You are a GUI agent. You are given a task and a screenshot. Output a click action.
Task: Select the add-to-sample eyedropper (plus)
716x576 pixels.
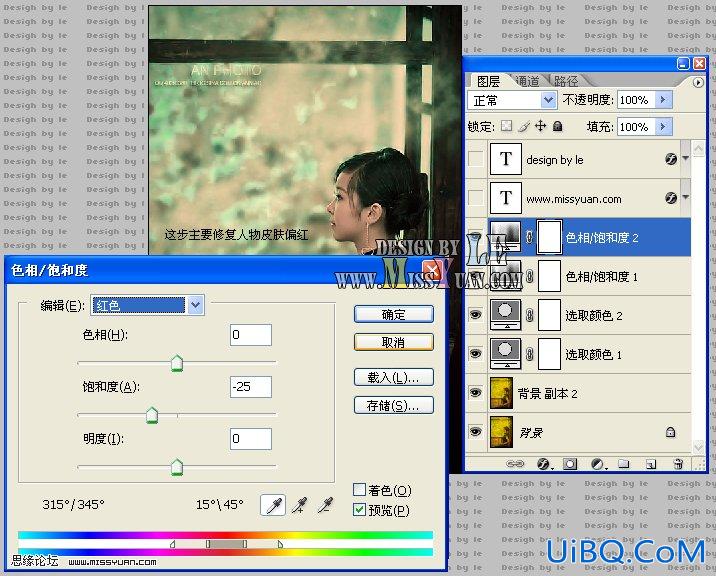pos(299,505)
